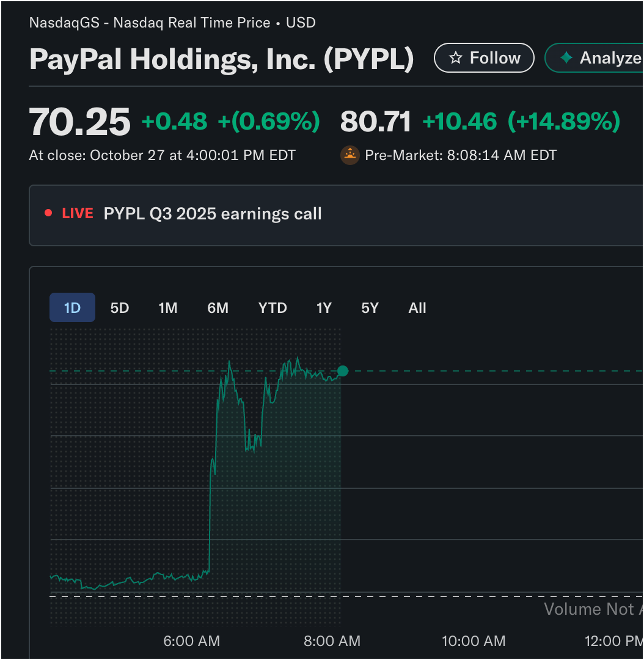Click the NasdaqGS Real Time Price label

(172, 23)
